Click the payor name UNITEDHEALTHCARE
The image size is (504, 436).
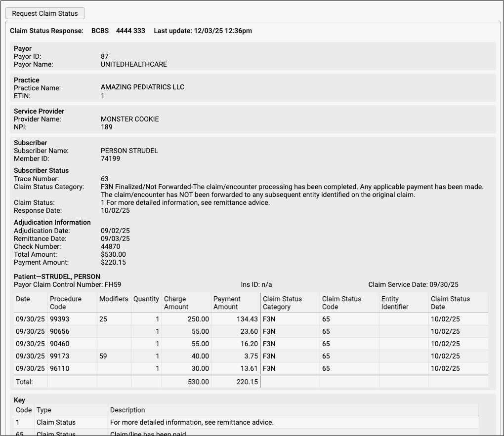point(134,64)
